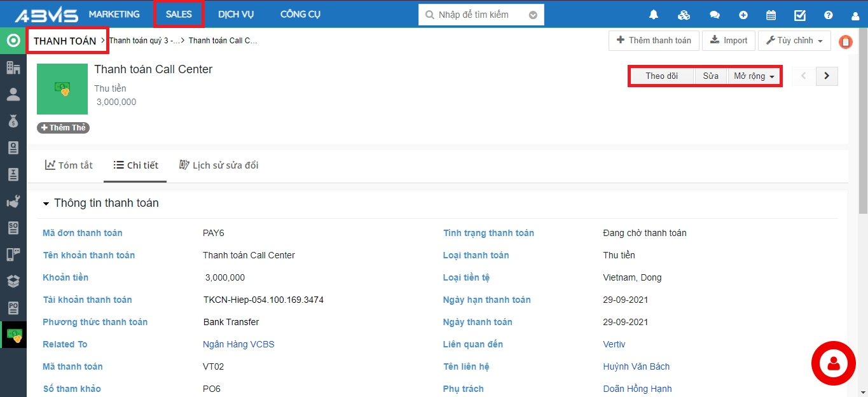Open the money bag icon in sidebar
Image resolution: width=868 pixels, height=397 pixels.
13,121
